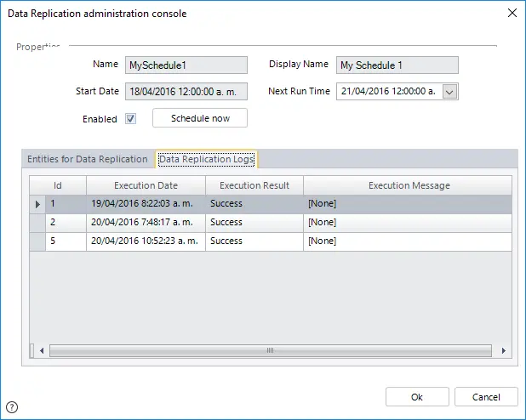
Task: Click the Success result in log row 2
Action: [254, 223]
